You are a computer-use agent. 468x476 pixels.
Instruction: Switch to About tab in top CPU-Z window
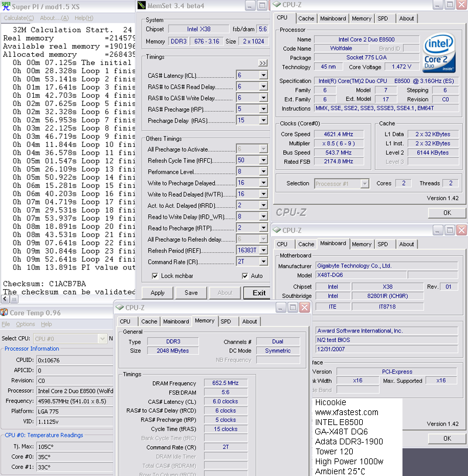(407, 19)
